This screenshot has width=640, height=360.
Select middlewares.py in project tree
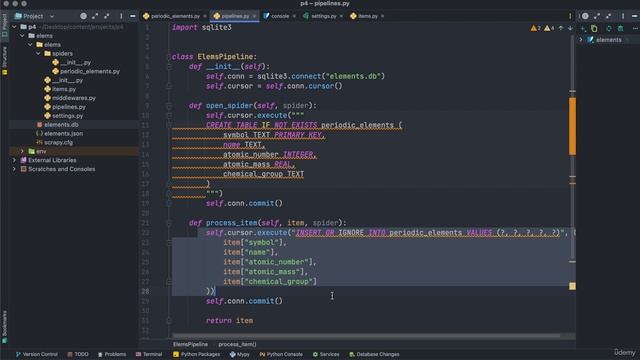(x=70, y=98)
